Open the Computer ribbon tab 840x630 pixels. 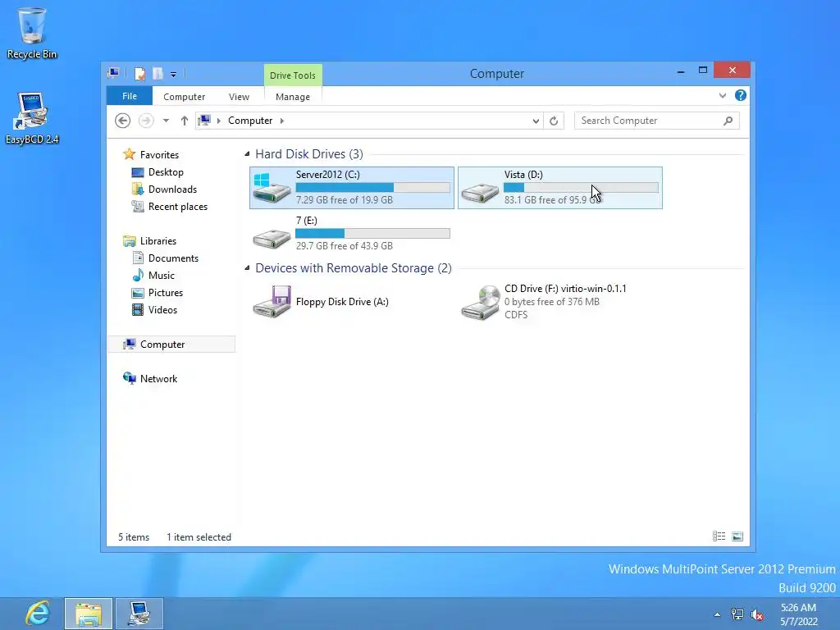coord(184,97)
